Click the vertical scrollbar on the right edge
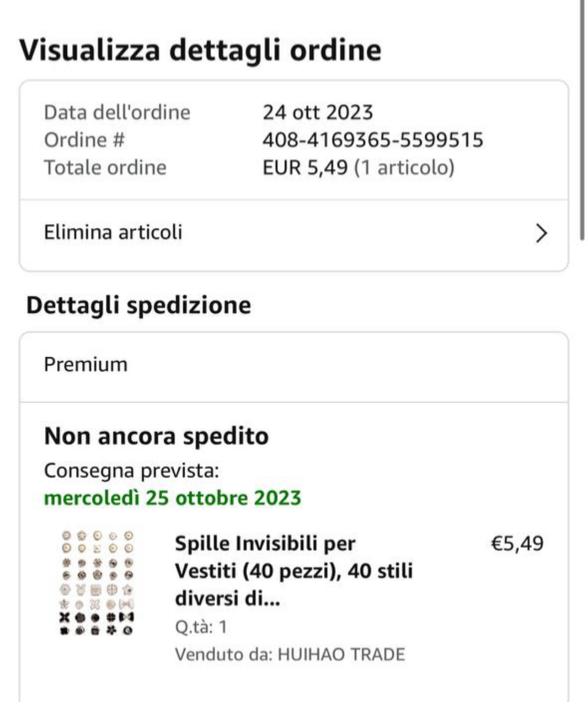588x702 pixels. (x=582, y=119)
